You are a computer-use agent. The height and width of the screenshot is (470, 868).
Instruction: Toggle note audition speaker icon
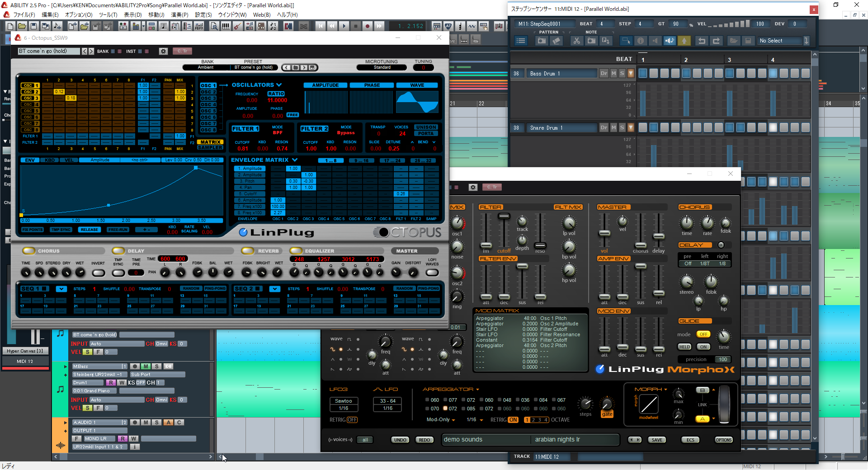(x=670, y=41)
